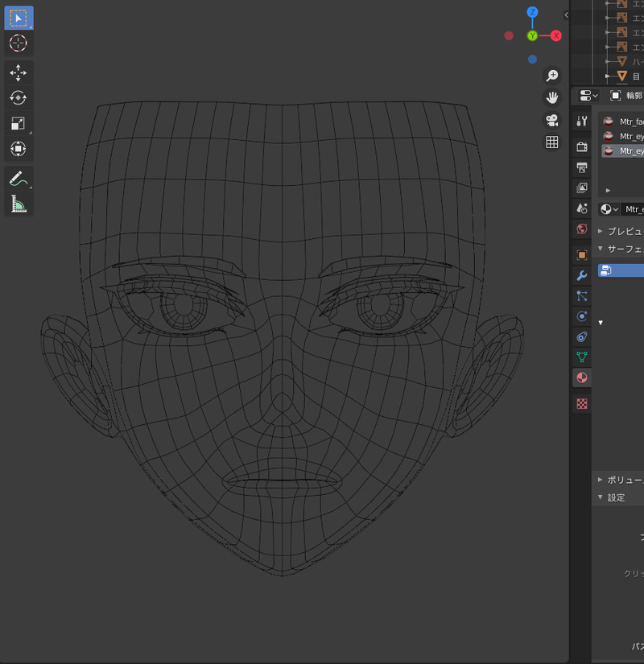The height and width of the screenshot is (664, 644).
Task: Activate the Rotate tool
Action: point(18,98)
